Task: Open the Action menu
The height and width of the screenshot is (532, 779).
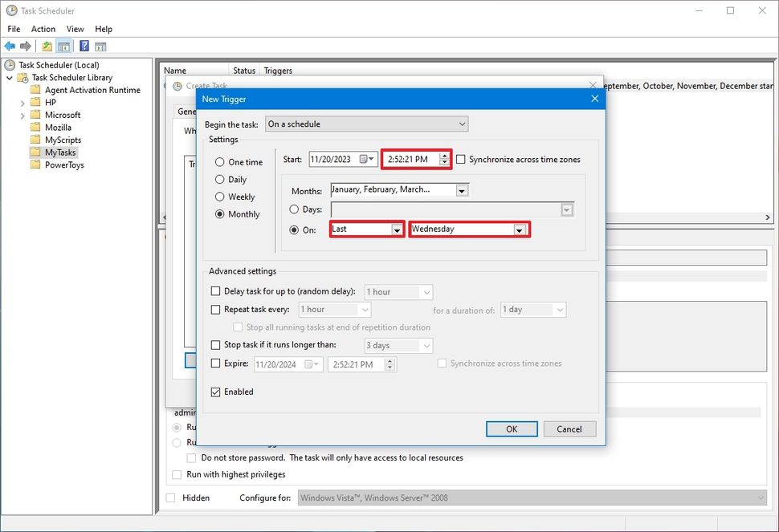Action: coord(43,29)
